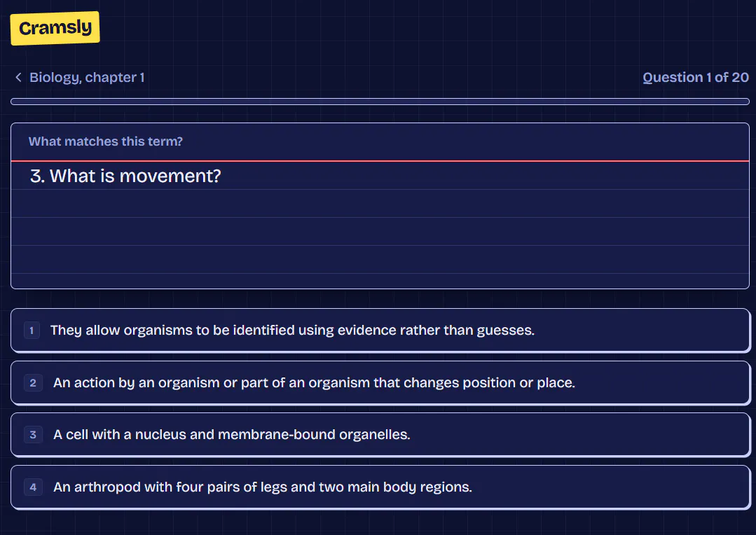The height and width of the screenshot is (535, 756).
Task: Choose answer about arthropod with four leg pairs
Action: (x=380, y=487)
